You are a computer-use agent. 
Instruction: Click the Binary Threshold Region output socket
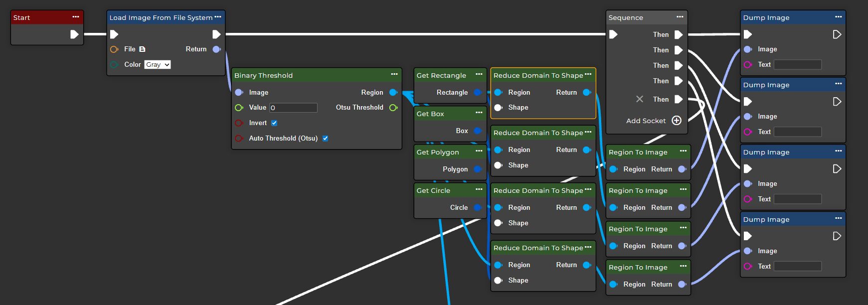click(393, 93)
